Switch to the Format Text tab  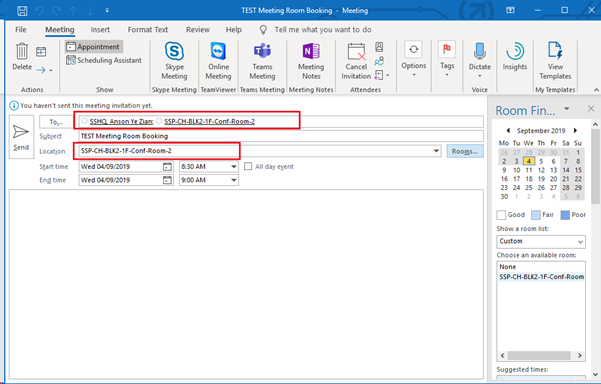click(x=148, y=30)
